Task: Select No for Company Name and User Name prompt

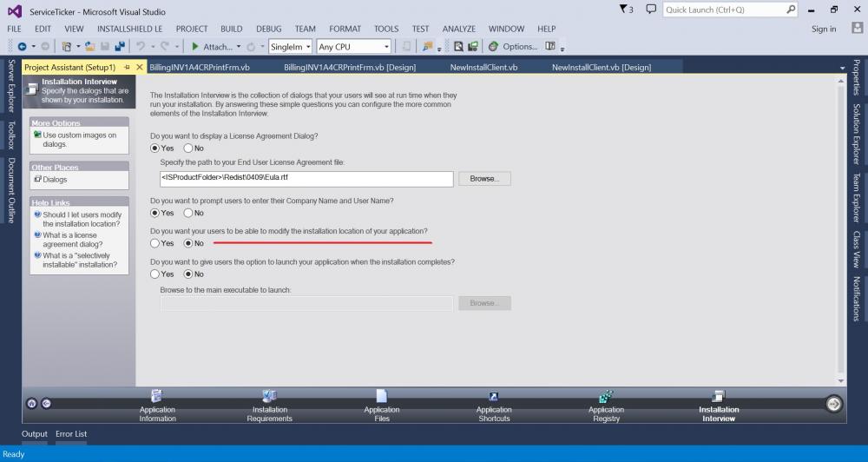Action: coord(188,213)
